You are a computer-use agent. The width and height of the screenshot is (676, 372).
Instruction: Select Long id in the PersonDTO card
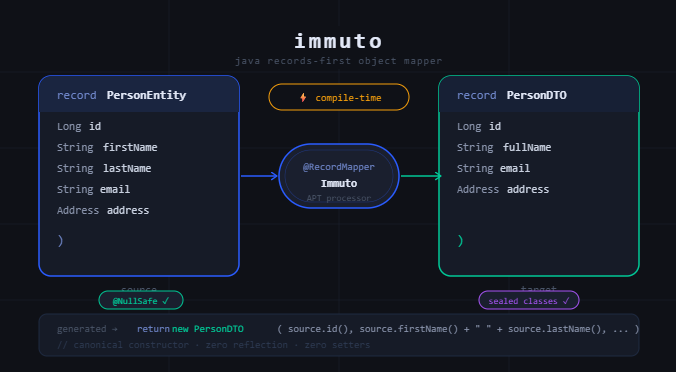pyautogui.click(x=479, y=126)
